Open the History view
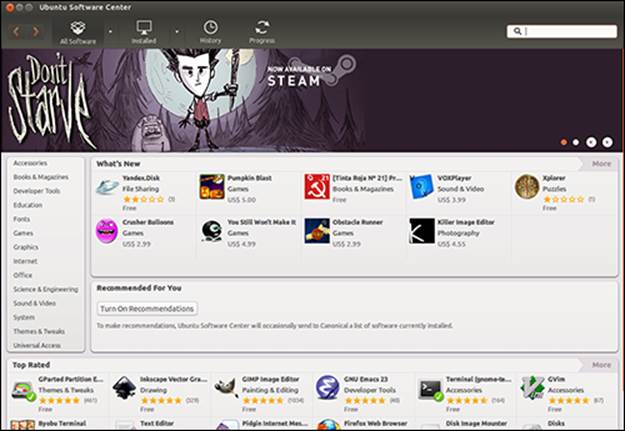 210,32
